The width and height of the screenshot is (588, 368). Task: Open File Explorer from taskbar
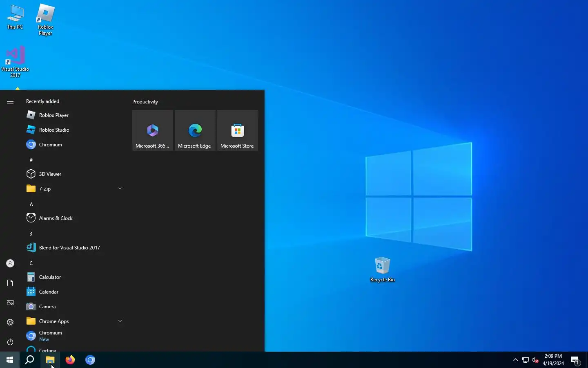pyautogui.click(x=50, y=360)
